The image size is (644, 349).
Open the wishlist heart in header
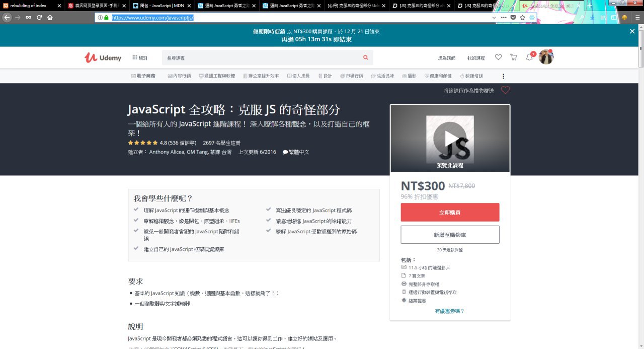coord(498,57)
